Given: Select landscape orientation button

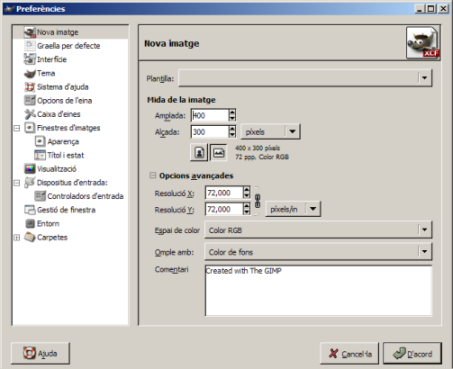Looking at the screenshot, I should pos(218,153).
